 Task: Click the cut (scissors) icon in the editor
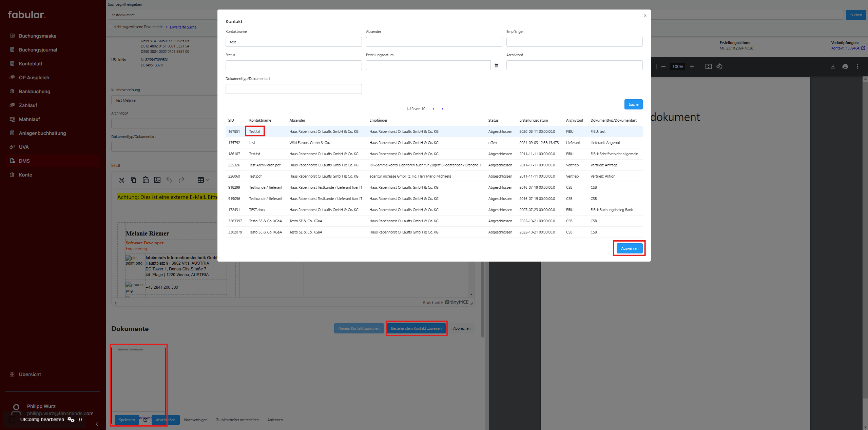[122, 180]
